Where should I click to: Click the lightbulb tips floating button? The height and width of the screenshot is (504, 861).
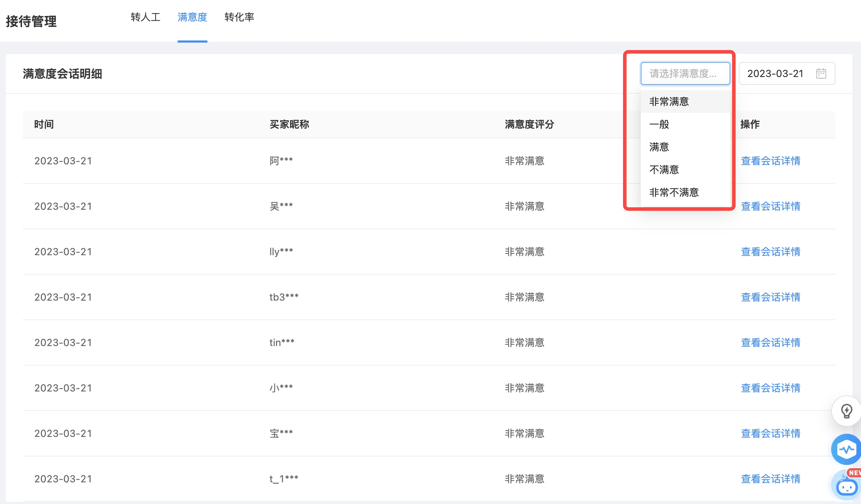click(846, 411)
